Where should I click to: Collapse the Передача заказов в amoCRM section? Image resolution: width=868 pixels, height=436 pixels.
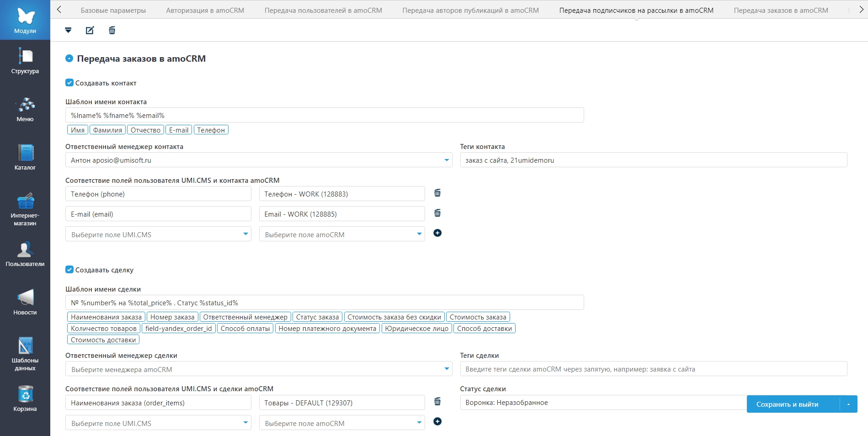pyautogui.click(x=69, y=58)
